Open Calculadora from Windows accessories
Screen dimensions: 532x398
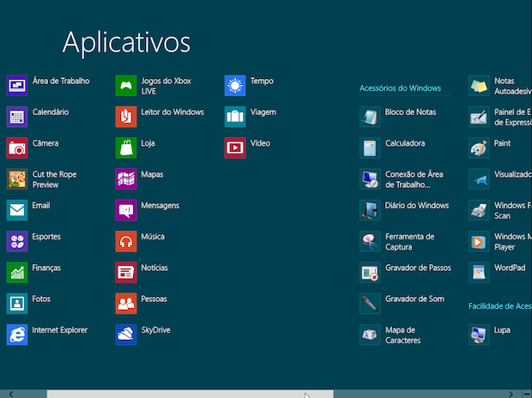(370, 148)
